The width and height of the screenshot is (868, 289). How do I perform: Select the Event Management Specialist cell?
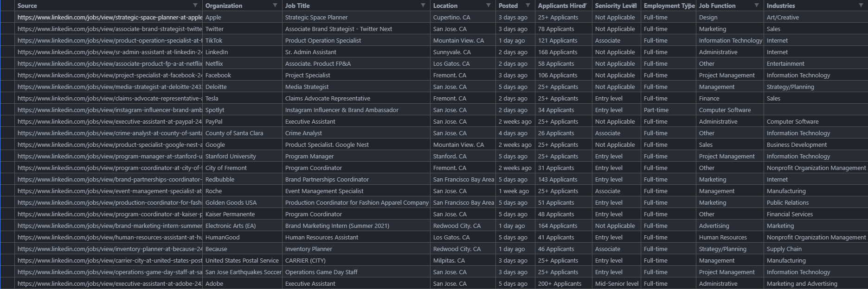pyautogui.click(x=356, y=191)
